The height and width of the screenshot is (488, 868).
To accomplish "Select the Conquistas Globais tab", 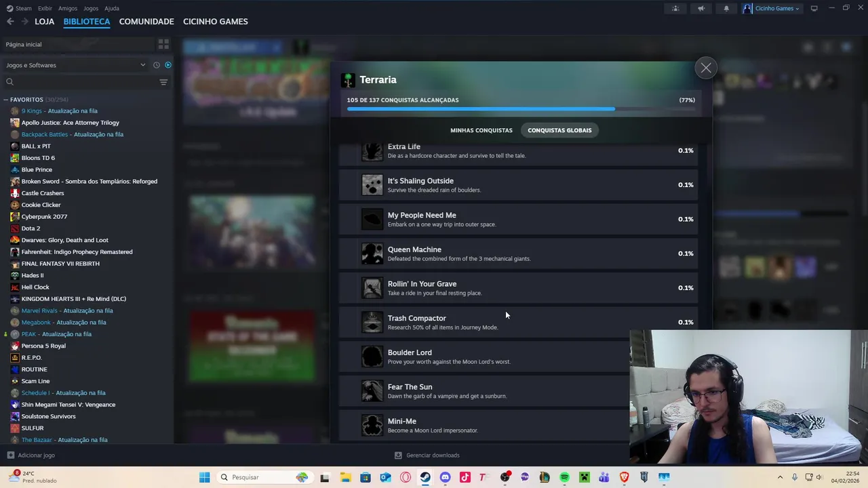I will pyautogui.click(x=559, y=130).
